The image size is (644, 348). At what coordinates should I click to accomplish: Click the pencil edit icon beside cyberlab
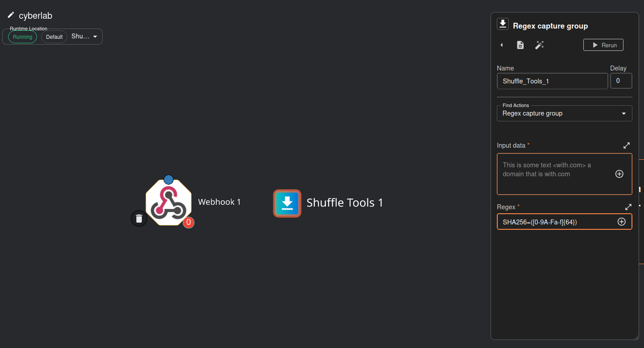coord(11,15)
